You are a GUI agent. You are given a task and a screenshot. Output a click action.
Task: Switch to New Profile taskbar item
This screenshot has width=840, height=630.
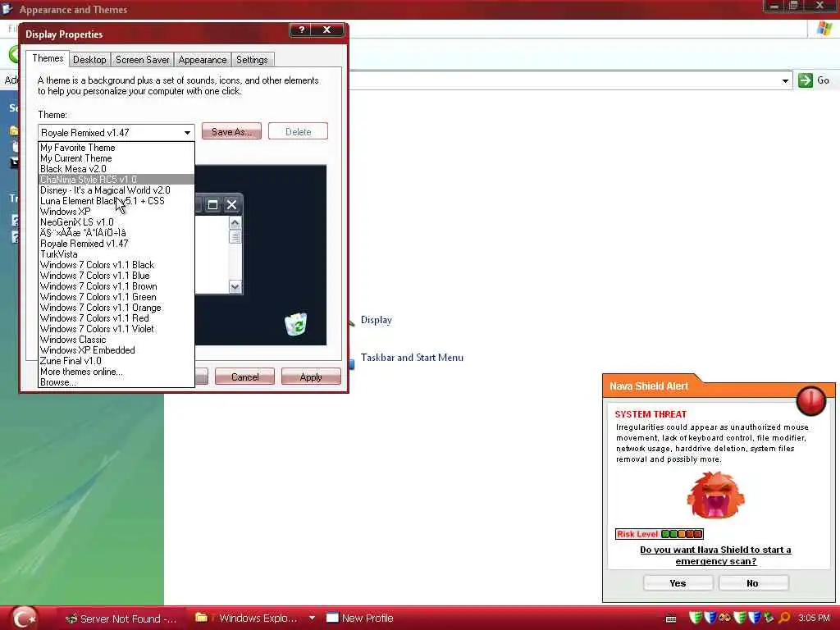coord(360,619)
